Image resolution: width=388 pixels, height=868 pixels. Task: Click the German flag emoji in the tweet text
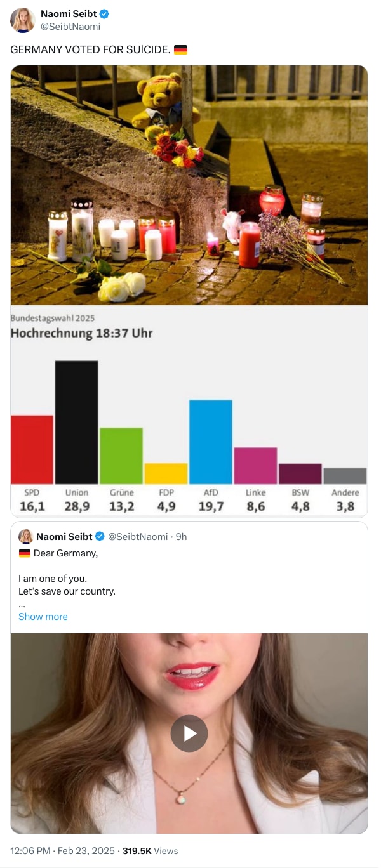click(x=182, y=49)
